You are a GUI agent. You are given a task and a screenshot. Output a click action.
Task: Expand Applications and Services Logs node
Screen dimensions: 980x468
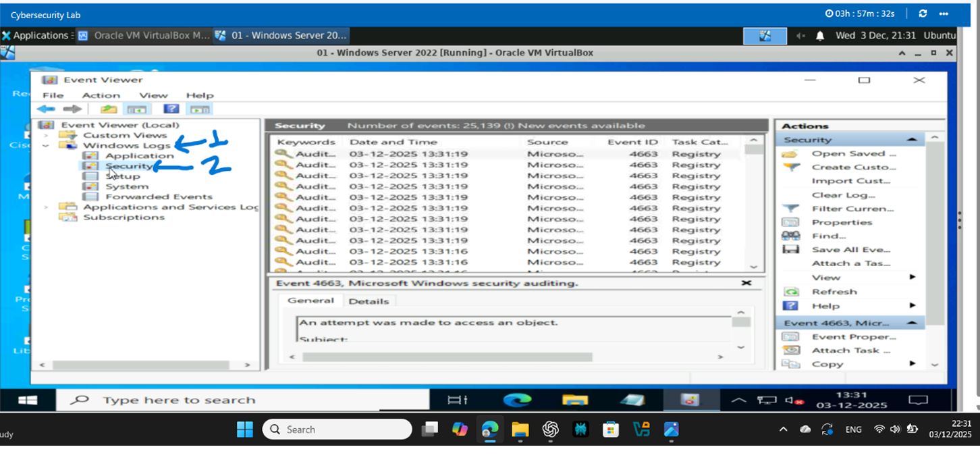coord(46,207)
